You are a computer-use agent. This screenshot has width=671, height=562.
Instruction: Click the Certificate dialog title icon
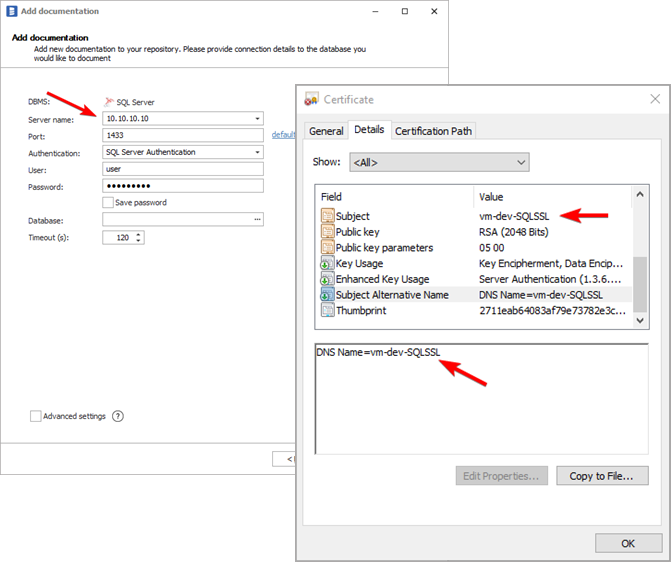(311, 99)
